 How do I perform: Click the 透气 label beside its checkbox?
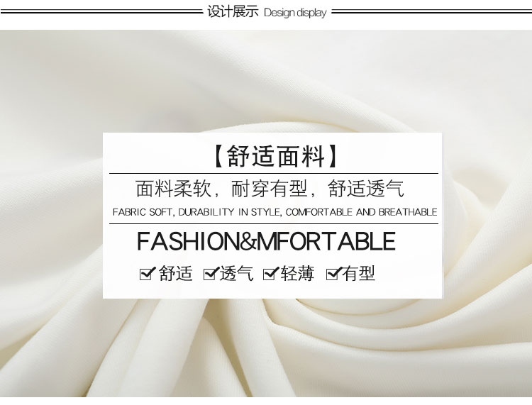pyautogui.click(x=236, y=273)
